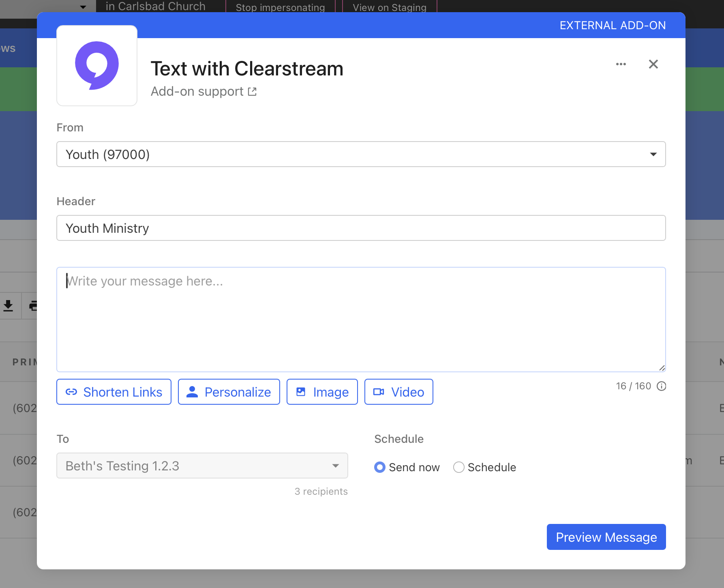Click the download icon behind the dialog
The image size is (724, 588).
[x=8, y=305]
